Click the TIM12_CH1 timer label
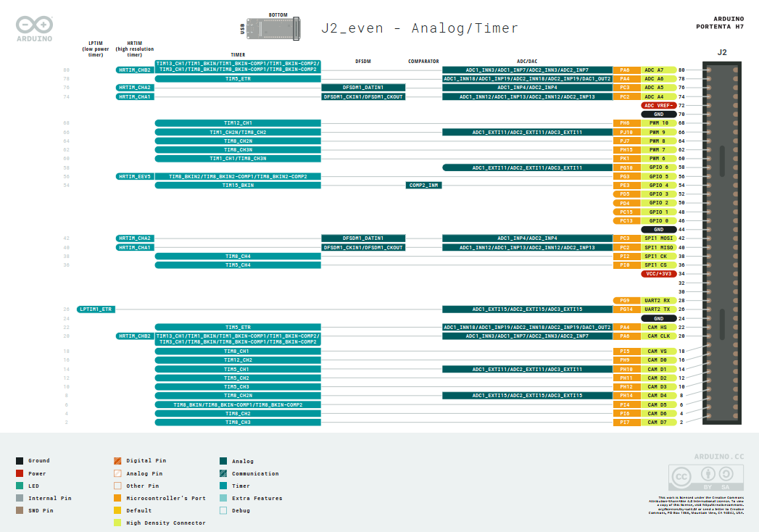 point(238,123)
